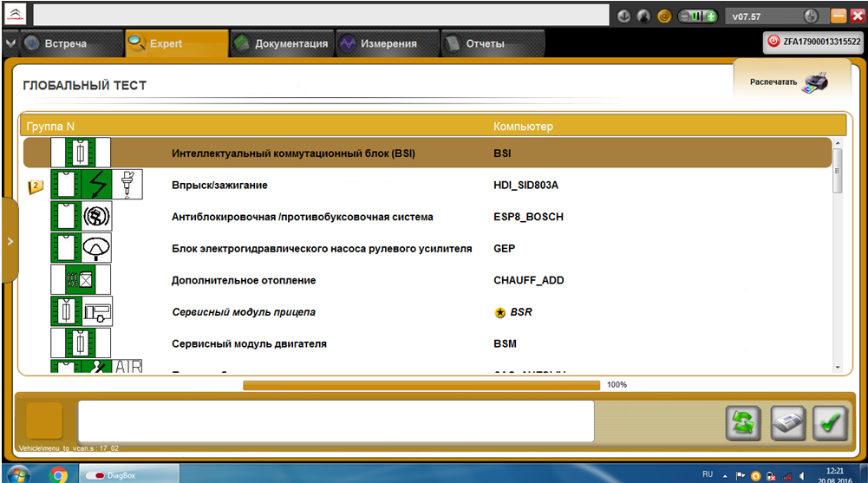Click the printer icon next to Распечатать
Screen dimensions: 868x483
point(815,83)
